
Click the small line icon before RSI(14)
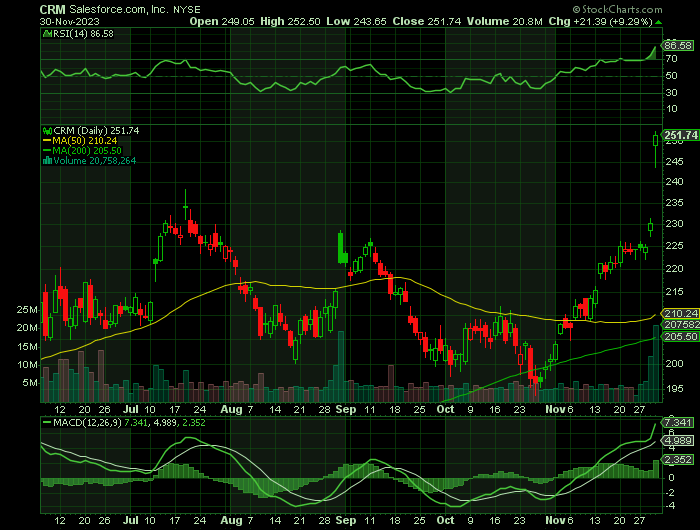click(x=47, y=33)
